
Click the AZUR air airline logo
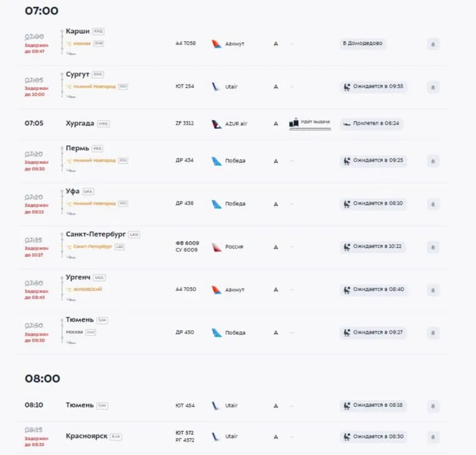(217, 124)
